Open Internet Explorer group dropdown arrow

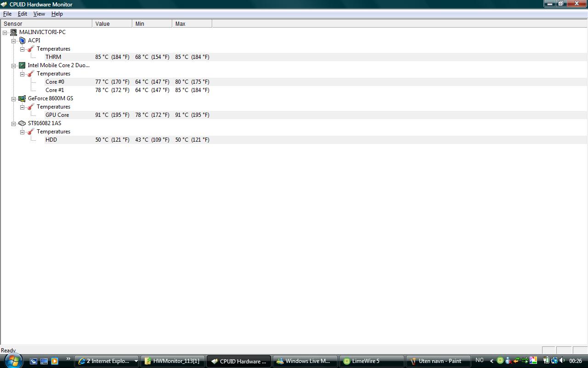pyautogui.click(x=136, y=361)
